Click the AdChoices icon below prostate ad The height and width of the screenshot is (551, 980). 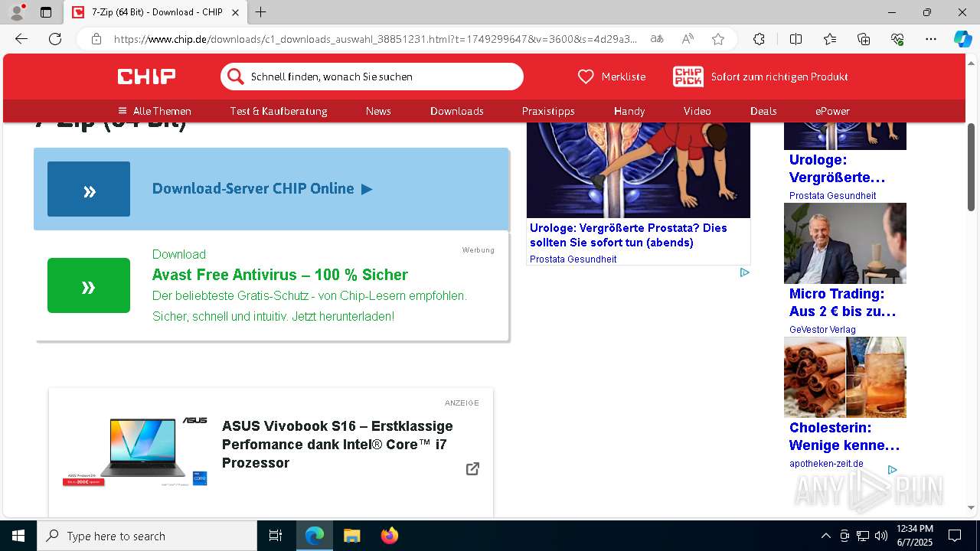click(744, 272)
